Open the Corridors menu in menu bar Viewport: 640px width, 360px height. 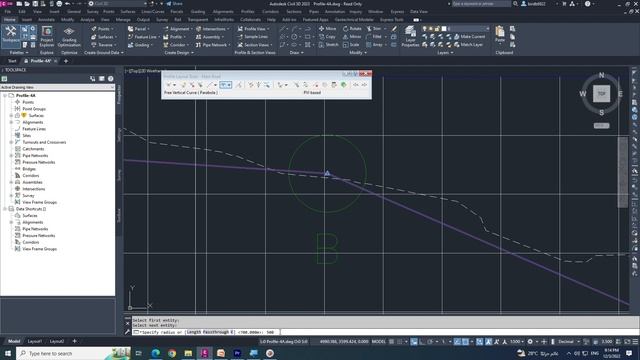coord(270,11)
